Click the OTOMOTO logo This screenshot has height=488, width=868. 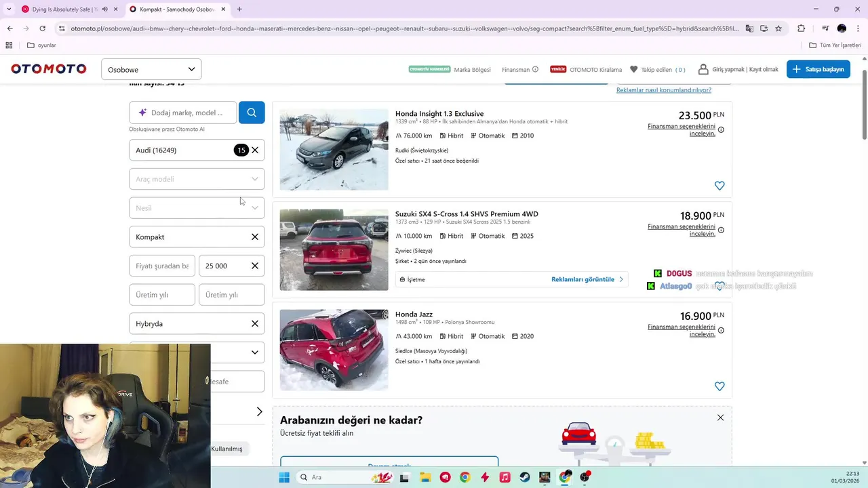(x=49, y=69)
